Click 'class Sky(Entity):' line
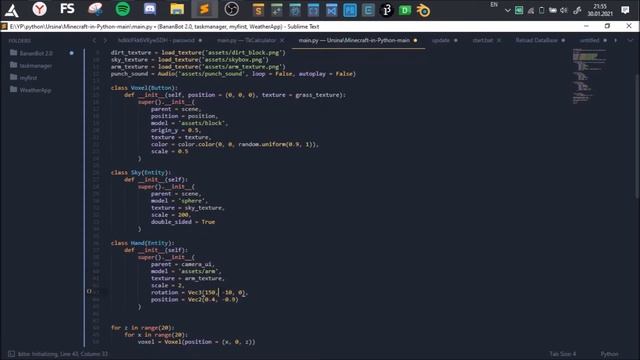640x360 pixels. coord(141,172)
